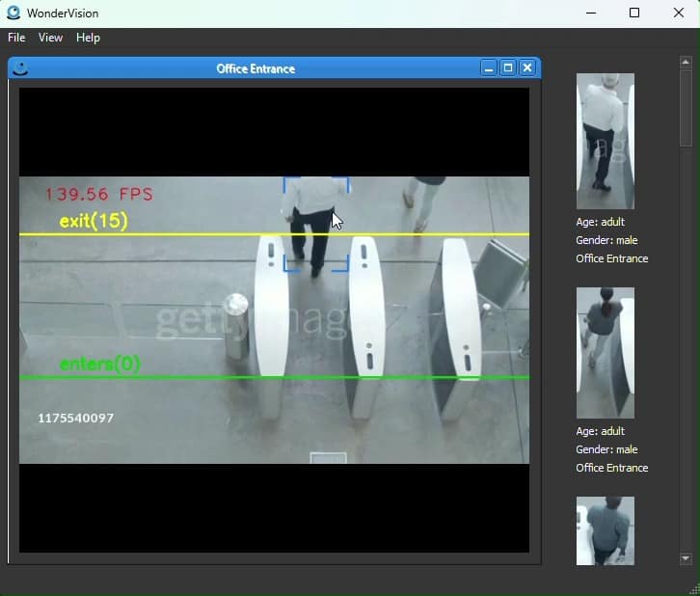Image resolution: width=700 pixels, height=596 pixels.
Task: Minimize the Office Entrance video subwindow
Action: tap(489, 68)
